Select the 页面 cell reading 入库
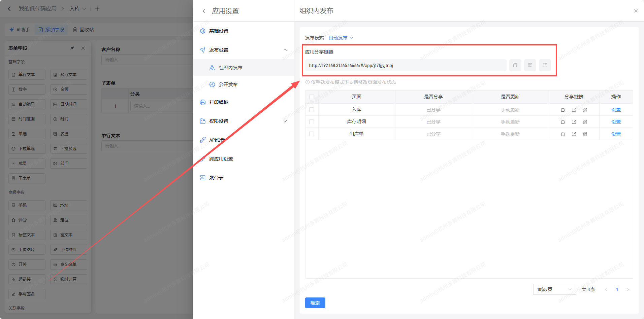 [x=356, y=110]
